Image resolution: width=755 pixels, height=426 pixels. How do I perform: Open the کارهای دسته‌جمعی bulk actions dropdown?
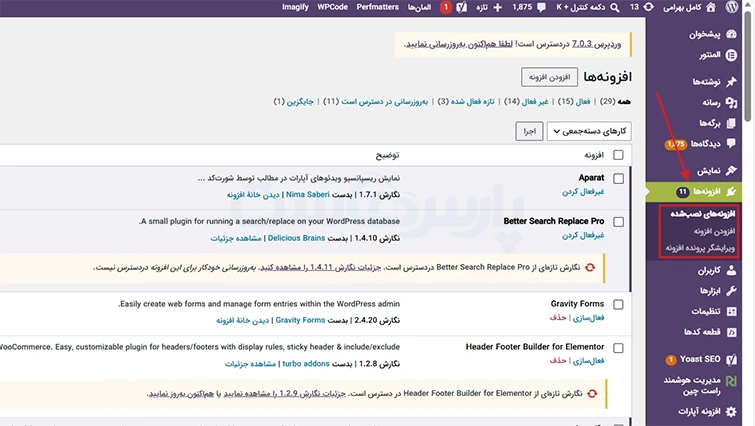589,131
